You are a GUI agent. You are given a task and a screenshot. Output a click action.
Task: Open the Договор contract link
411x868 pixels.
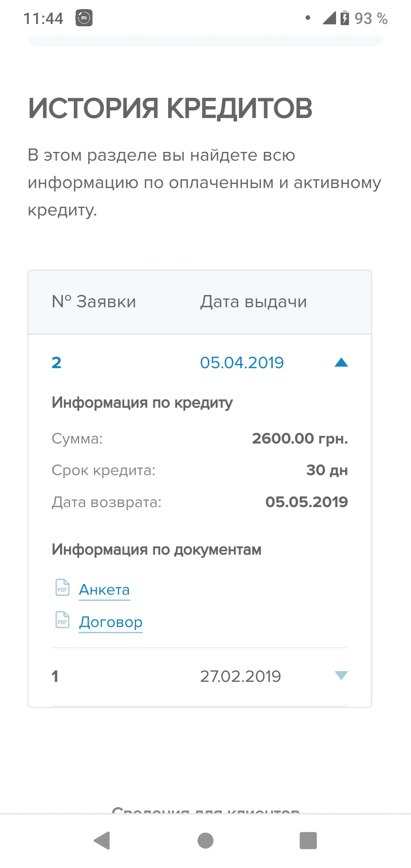(x=111, y=622)
